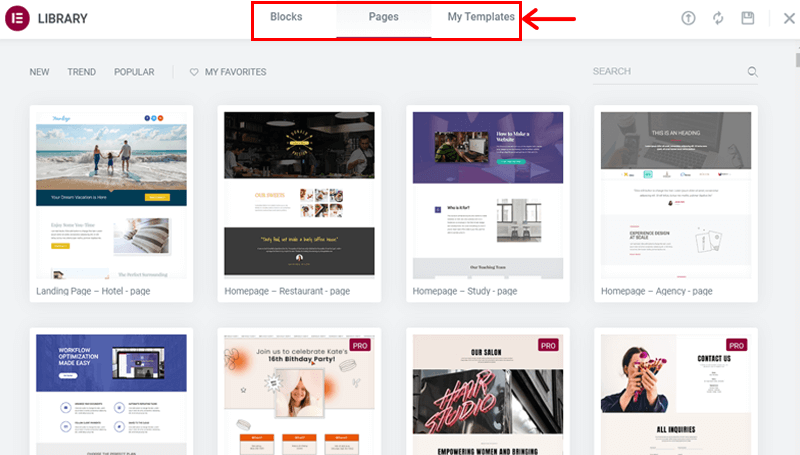This screenshot has height=455, width=800.
Task: Select the Hair Studio salon template
Action: tap(488, 394)
